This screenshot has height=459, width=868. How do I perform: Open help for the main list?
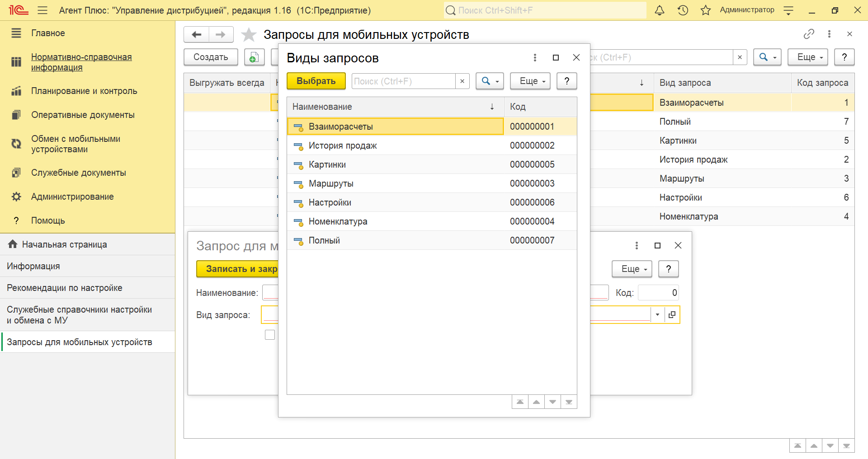[x=844, y=57]
